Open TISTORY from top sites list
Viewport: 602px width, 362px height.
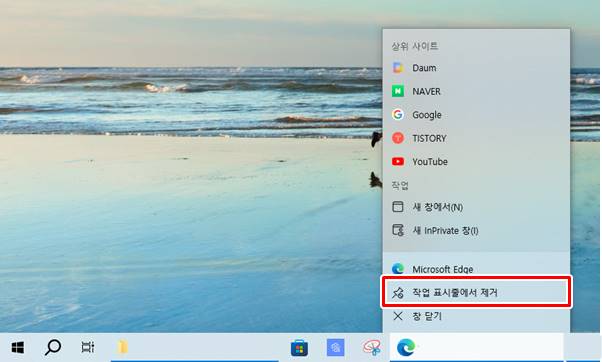(476, 138)
